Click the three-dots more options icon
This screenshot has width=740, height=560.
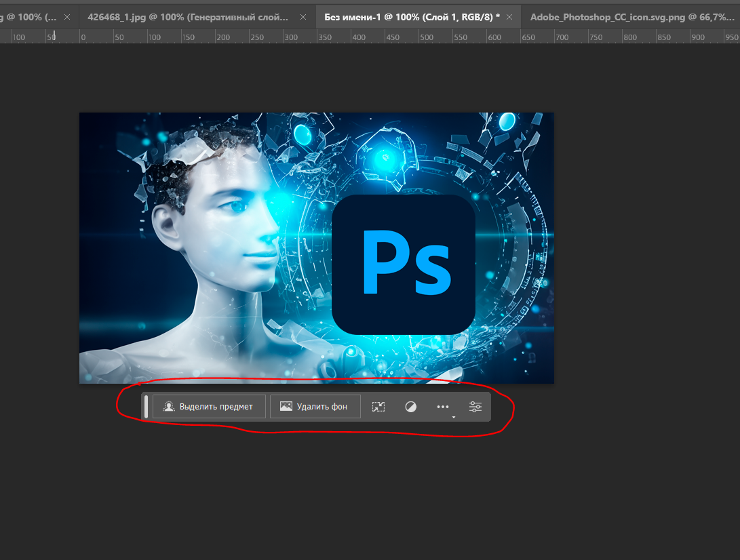click(443, 407)
